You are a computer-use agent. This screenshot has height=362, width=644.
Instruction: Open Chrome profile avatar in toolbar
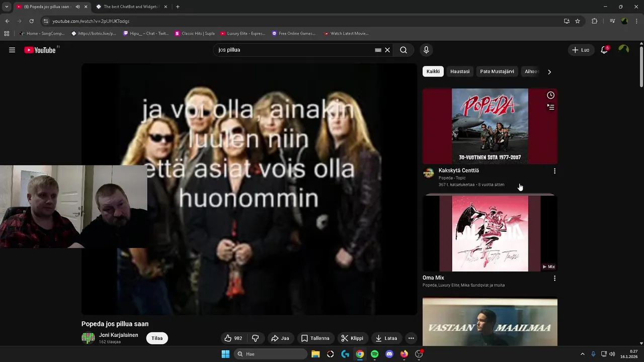pyautogui.click(x=624, y=21)
